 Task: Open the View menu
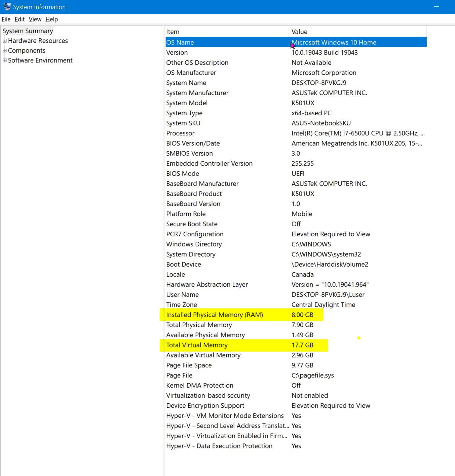point(35,19)
